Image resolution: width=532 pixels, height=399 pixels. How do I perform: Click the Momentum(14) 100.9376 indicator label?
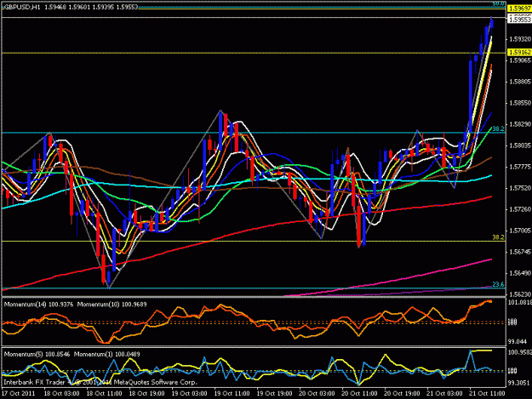click(x=38, y=305)
